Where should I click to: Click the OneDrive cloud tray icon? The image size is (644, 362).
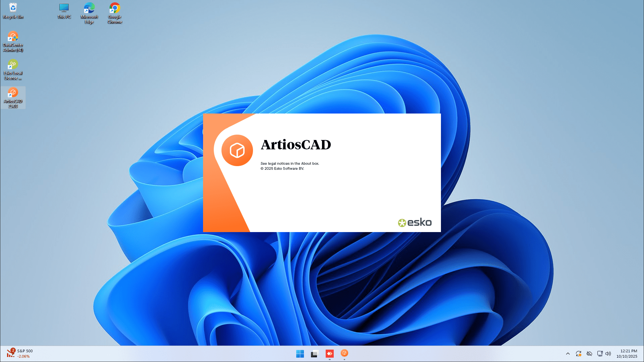point(589,354)
